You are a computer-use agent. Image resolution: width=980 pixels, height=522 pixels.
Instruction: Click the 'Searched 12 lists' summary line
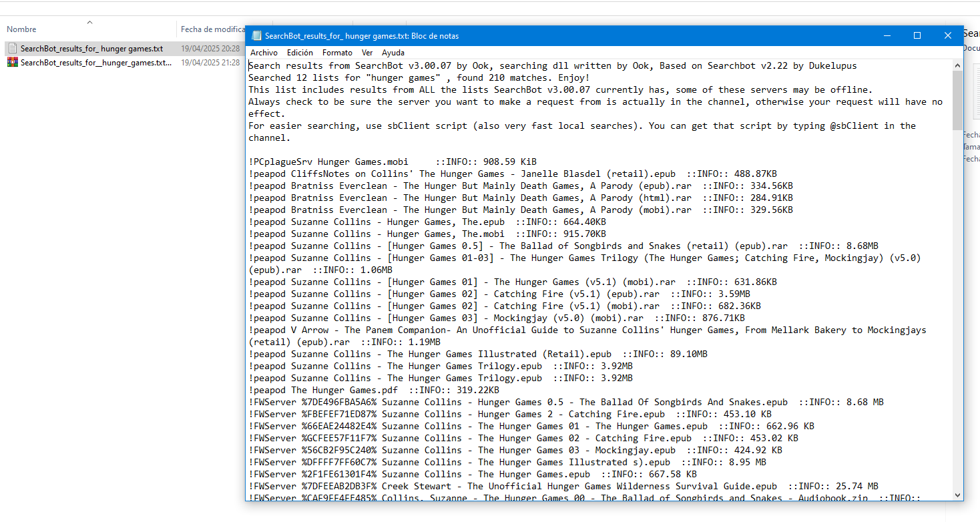click(x=419, y=77)
